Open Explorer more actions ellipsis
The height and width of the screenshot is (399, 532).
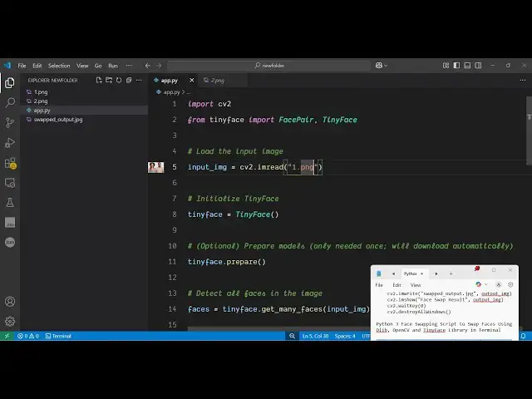[139, 80]
